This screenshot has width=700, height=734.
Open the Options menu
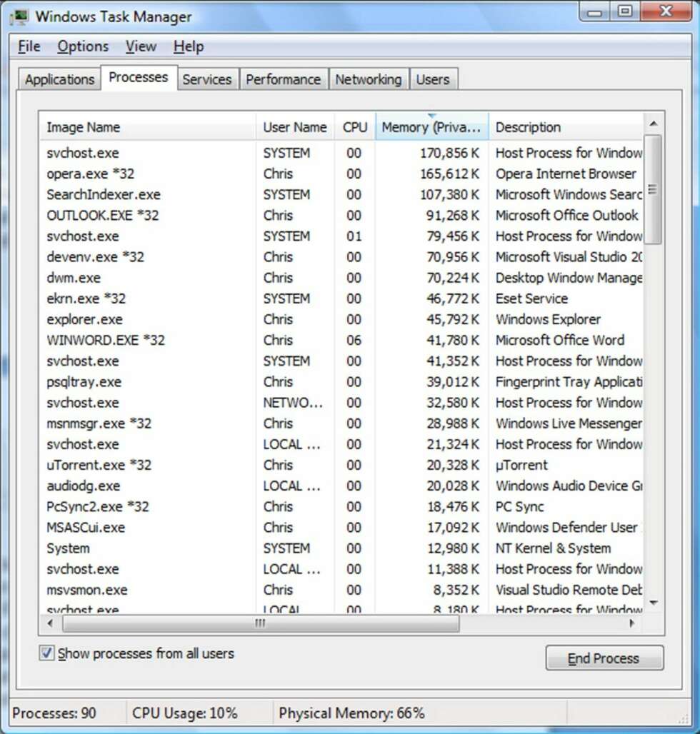83,46
